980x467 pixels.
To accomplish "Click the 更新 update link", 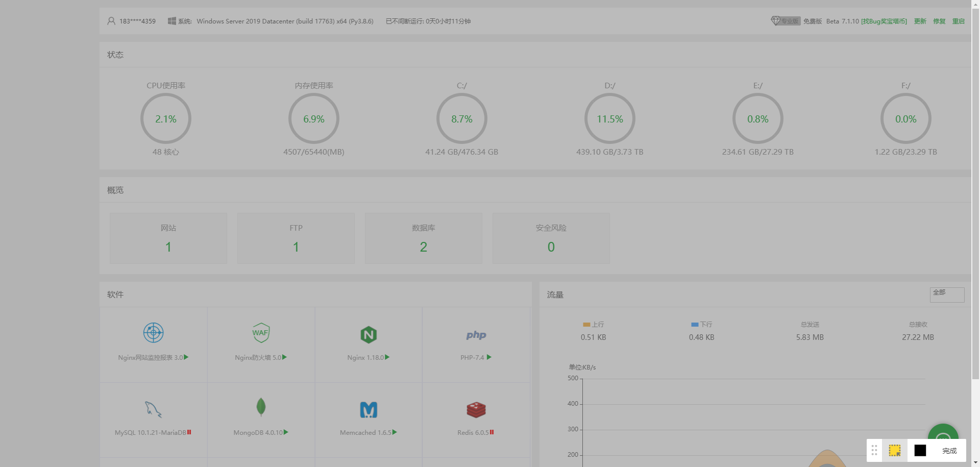I will coord(920,21).
